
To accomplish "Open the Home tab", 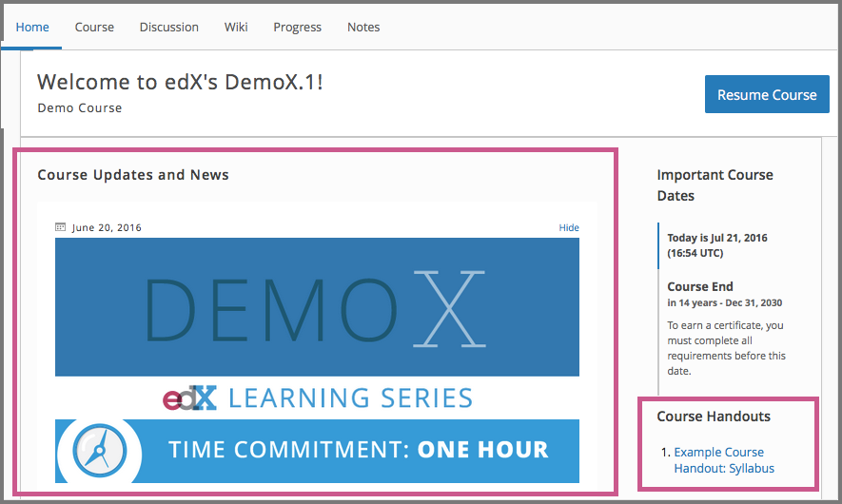I will click(x=32, y=27).
